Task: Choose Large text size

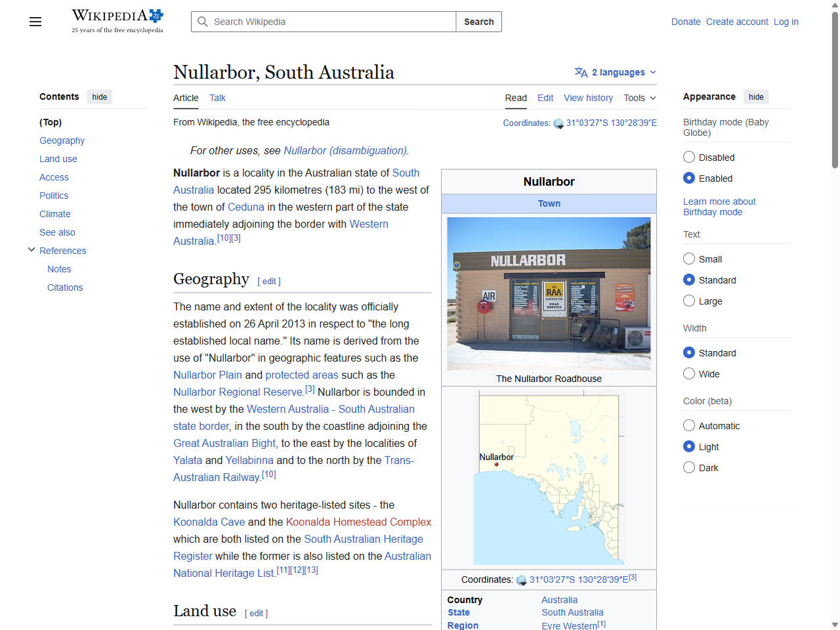Action: pyautogui.click(x=689, y=301)
